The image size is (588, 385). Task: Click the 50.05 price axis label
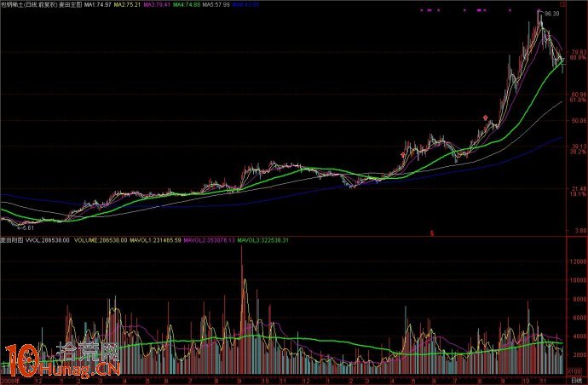click(x=578, y=120)
